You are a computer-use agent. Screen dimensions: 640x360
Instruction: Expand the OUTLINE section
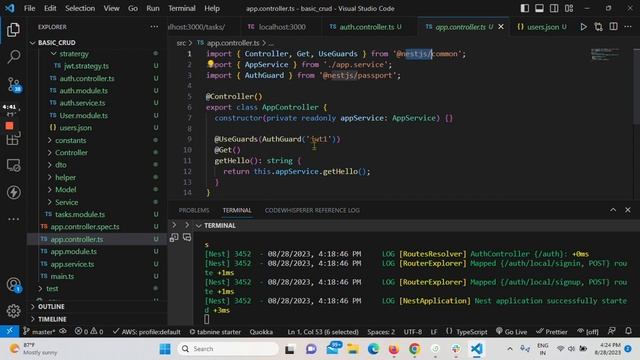[51, 307]
